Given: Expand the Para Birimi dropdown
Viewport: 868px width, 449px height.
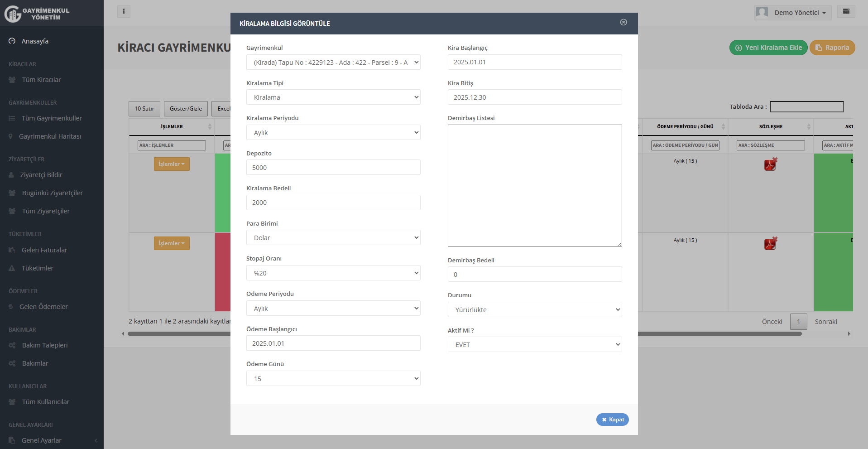Looking at the screenshot, I should (333, 238).
